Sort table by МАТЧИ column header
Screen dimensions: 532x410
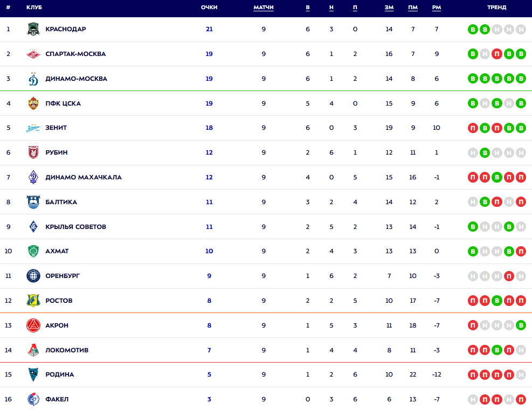(x=264, y=8)
